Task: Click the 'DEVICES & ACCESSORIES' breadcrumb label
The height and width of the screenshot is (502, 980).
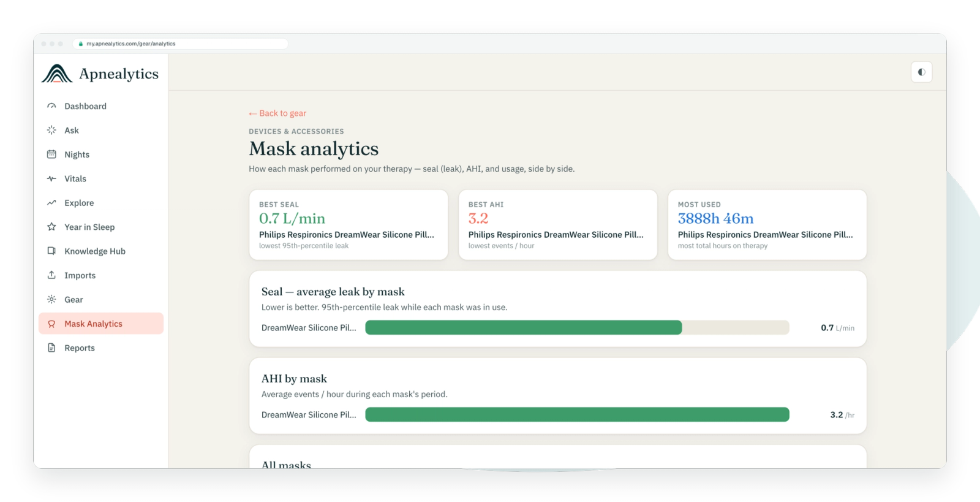Action: click(x=296, y=131)
